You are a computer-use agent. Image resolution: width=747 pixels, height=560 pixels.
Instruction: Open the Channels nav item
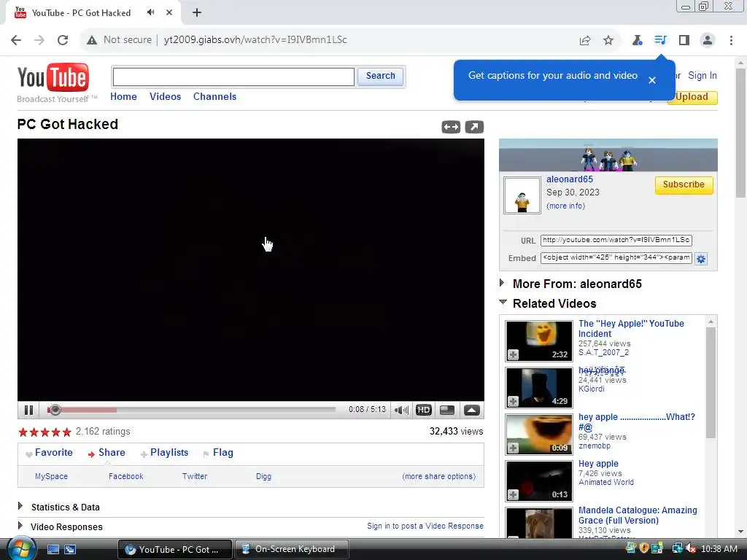[215, 97]
